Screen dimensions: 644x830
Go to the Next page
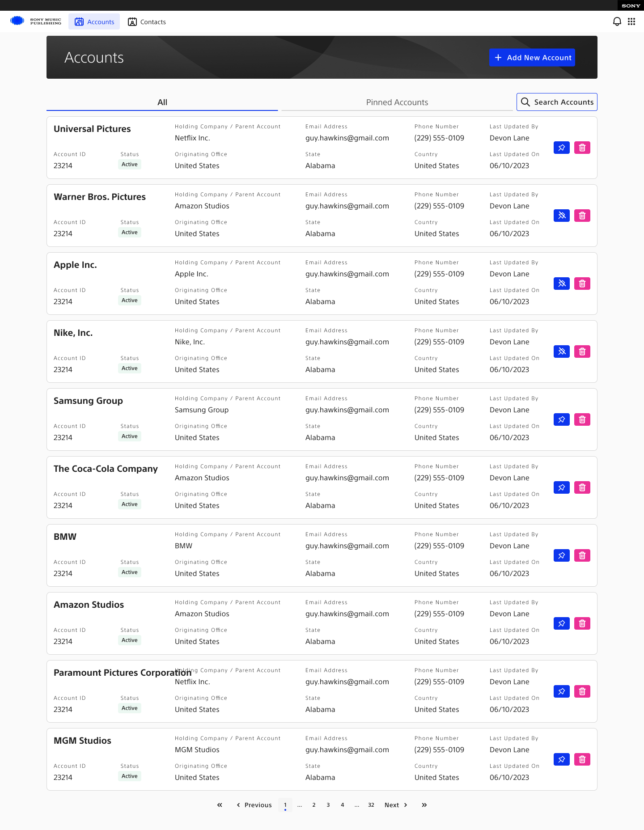(x=396, y=805)
